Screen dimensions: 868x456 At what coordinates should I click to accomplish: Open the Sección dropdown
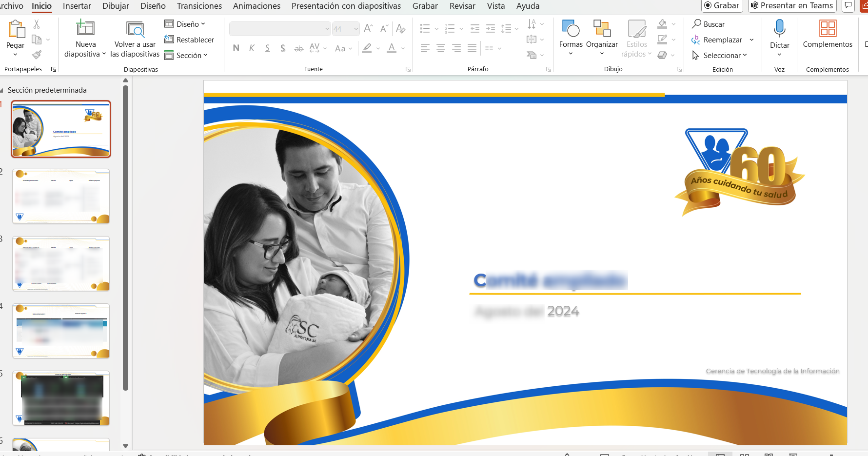[186, 55]
